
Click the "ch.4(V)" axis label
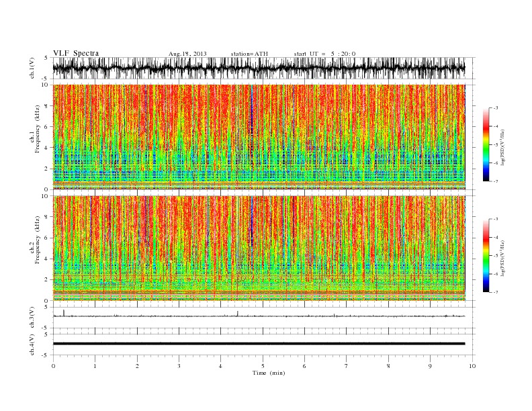point(32,345)
